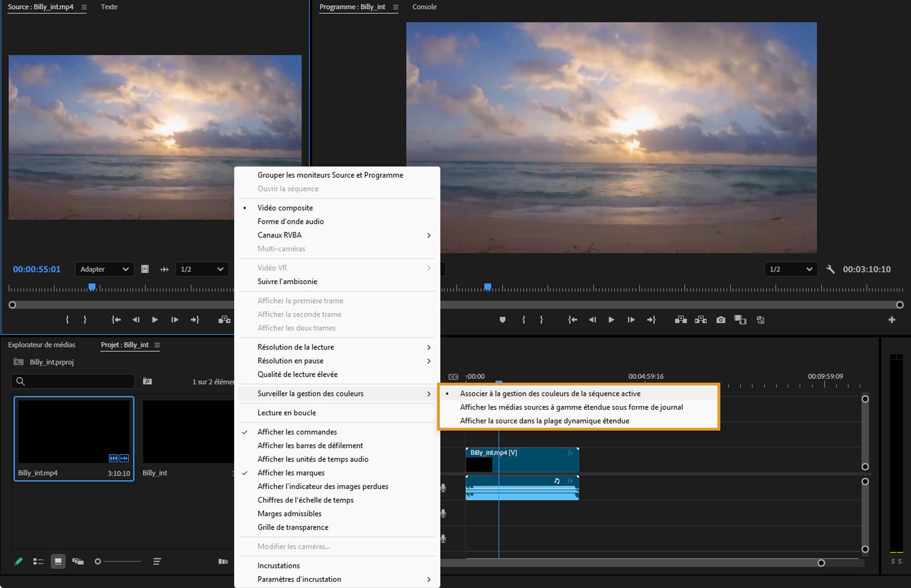Click the Source monitor Insert icon
This screenshot has height=588, width=911.
coord(224,320)
